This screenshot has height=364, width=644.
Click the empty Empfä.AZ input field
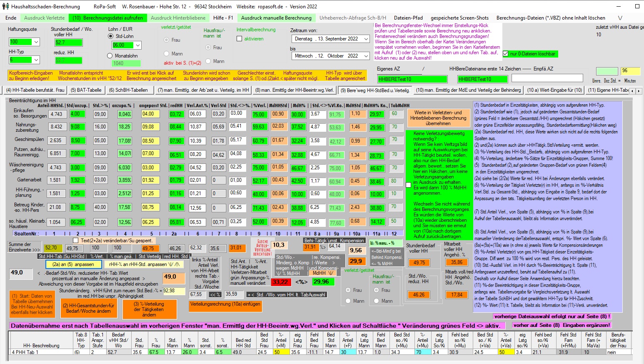pyautogui.click(x=547, y=78)
